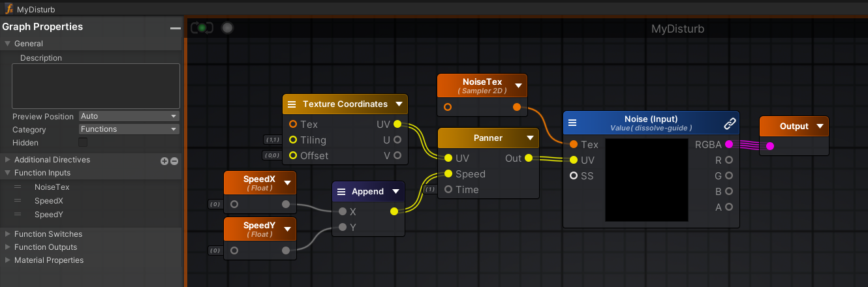Click NoiseTex input port
The width and height of the screenshot is (868, 287).
[x=448, y=107]
